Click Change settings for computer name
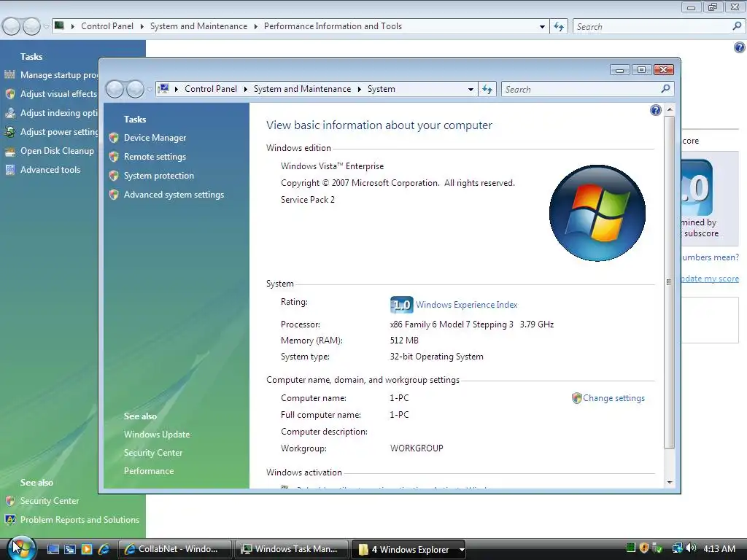 tap(614, 398)
